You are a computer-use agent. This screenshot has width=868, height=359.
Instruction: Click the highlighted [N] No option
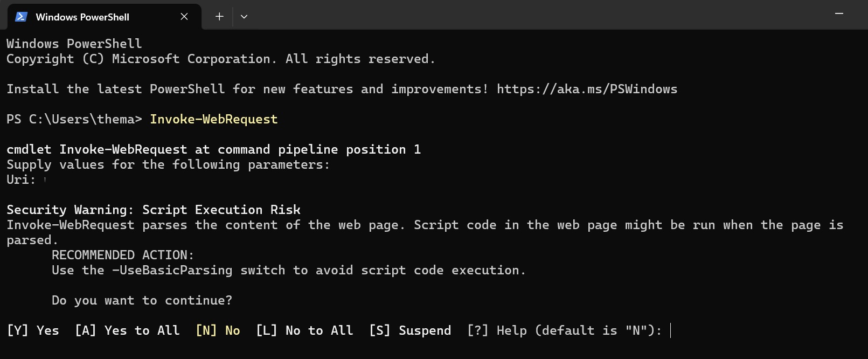click(218, 330)
